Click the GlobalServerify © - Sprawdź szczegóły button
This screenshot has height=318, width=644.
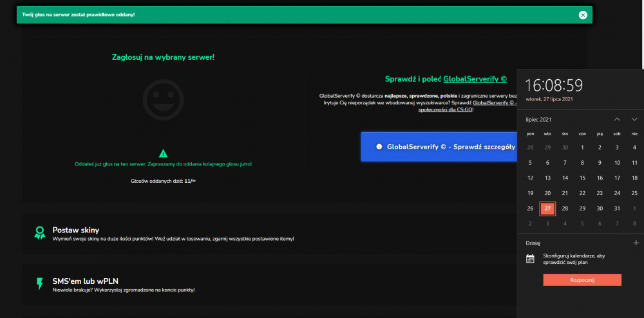pyautogui.click(x=439, y=147)
